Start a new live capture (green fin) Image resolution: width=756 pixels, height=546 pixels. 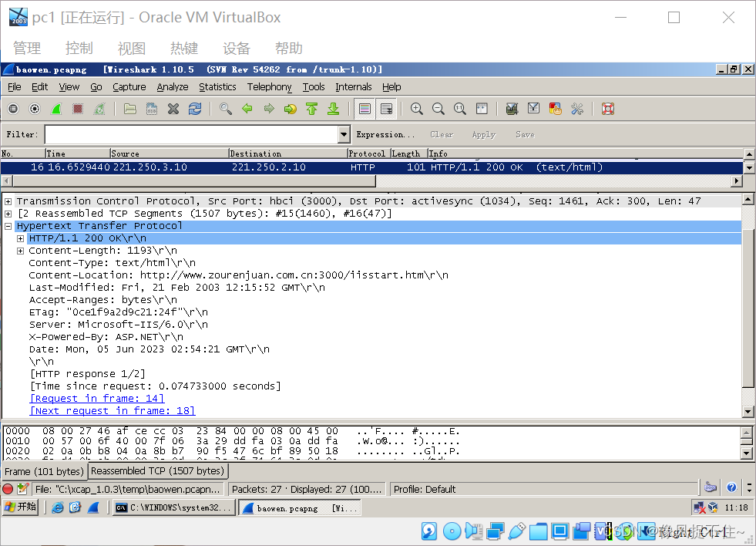(56, 109)
